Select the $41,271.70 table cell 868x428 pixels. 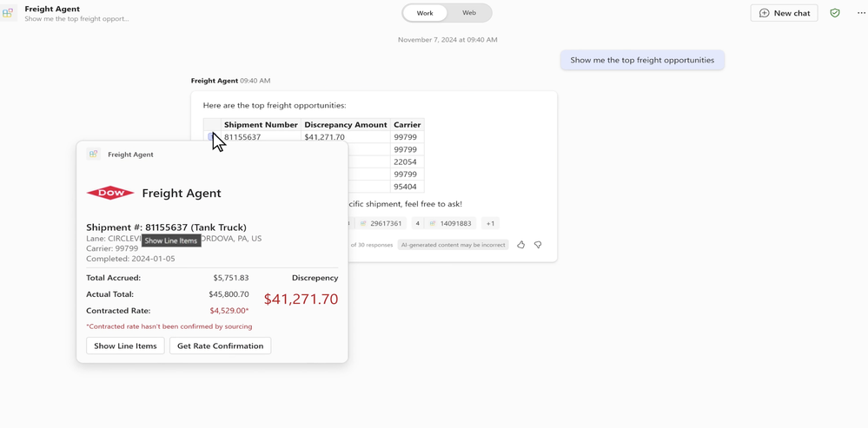346,137
